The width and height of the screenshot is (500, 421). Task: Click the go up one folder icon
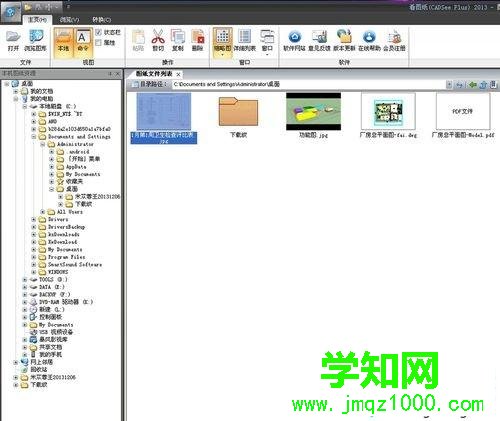[x=483, y=85]
